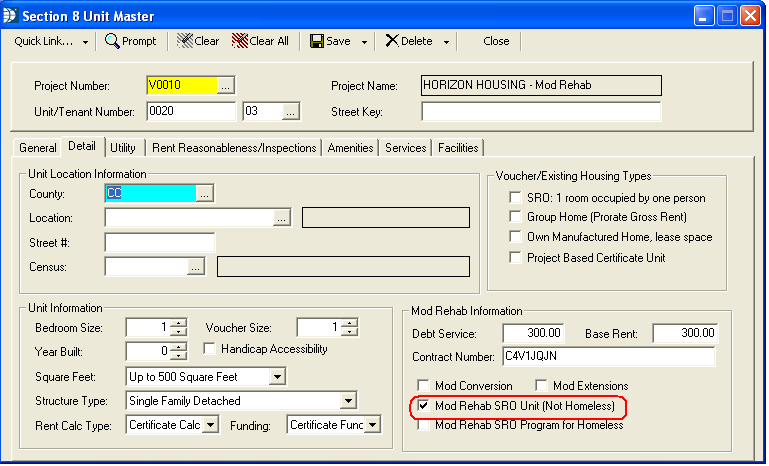Open the Project Number lookup ellipsis button
769x466 pixels.
tap(225, 86)
